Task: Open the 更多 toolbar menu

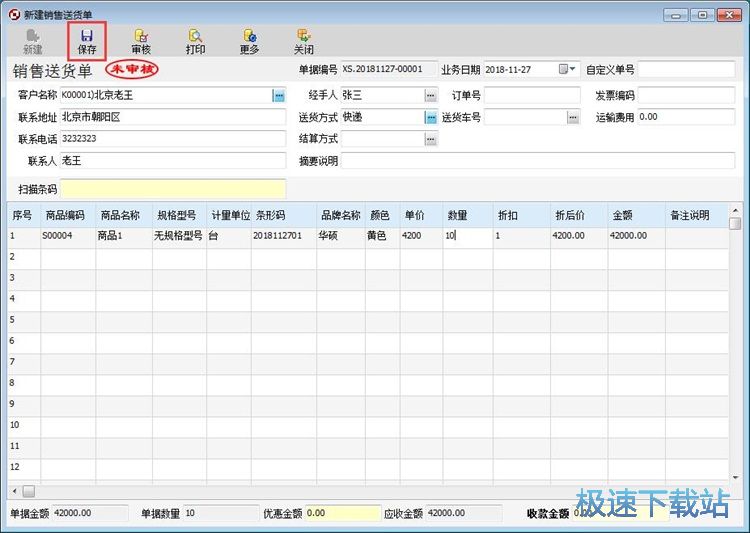Action: click(x=249, y=42)
